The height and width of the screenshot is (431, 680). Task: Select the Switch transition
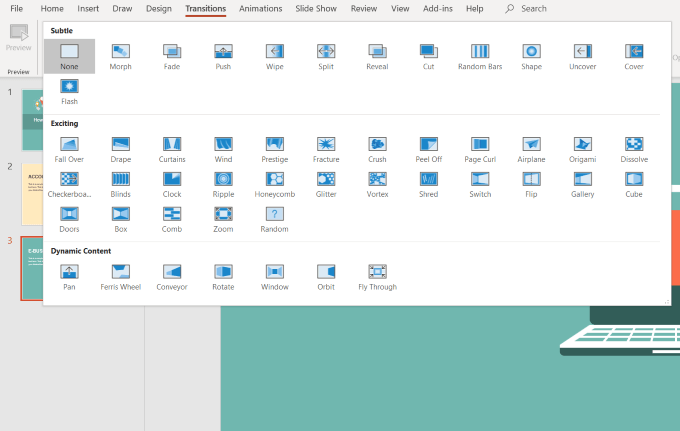click(x=480, y=184)
